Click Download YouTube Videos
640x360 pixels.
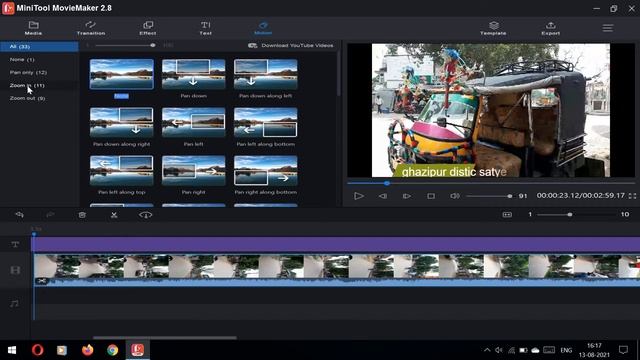[x=291, y=45]
